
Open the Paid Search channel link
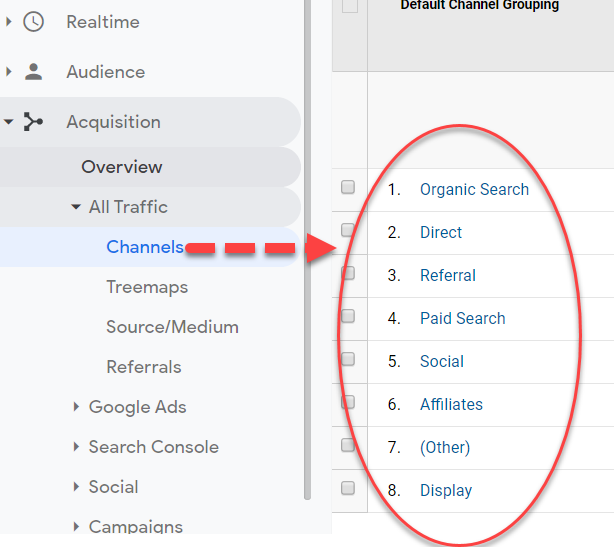(x=462, y=318)
